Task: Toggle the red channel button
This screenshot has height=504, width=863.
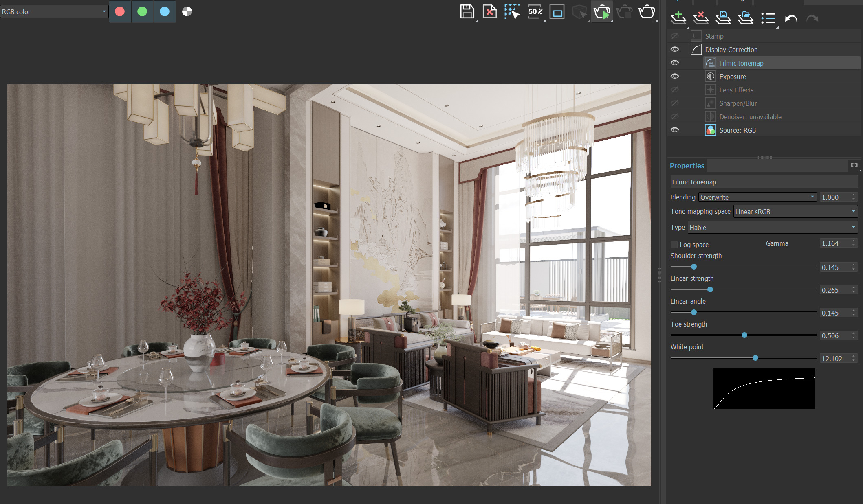Action: pyautogui.click(x=120, y=11)
